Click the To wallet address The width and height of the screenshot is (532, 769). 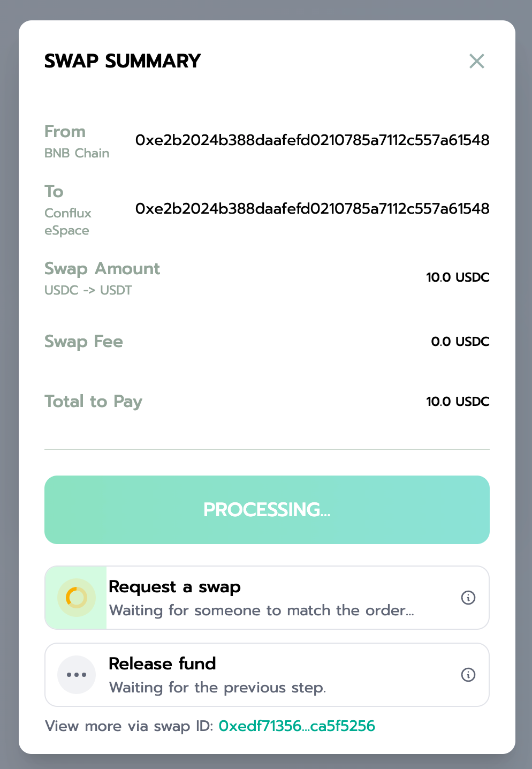[312, 209]
